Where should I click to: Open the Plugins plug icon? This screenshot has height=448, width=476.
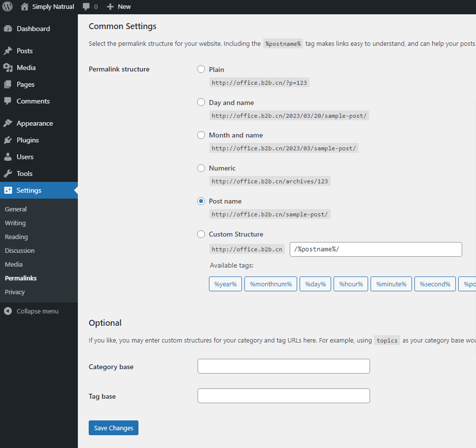tap(8, 140)
